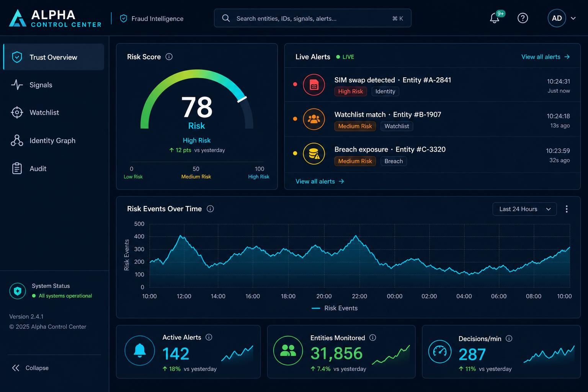Click the System Status shield icon
Image resolution: width=588 pixels, height=392 pixels.
(18, 291)
